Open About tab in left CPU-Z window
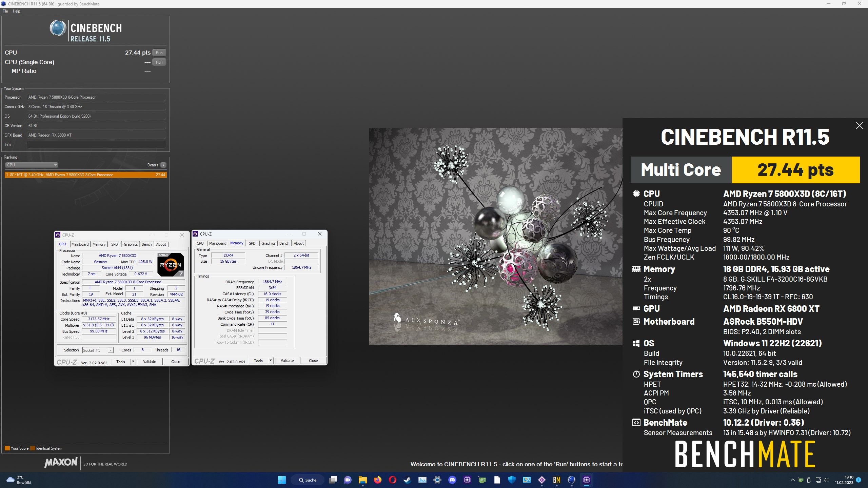 point(161,244)
